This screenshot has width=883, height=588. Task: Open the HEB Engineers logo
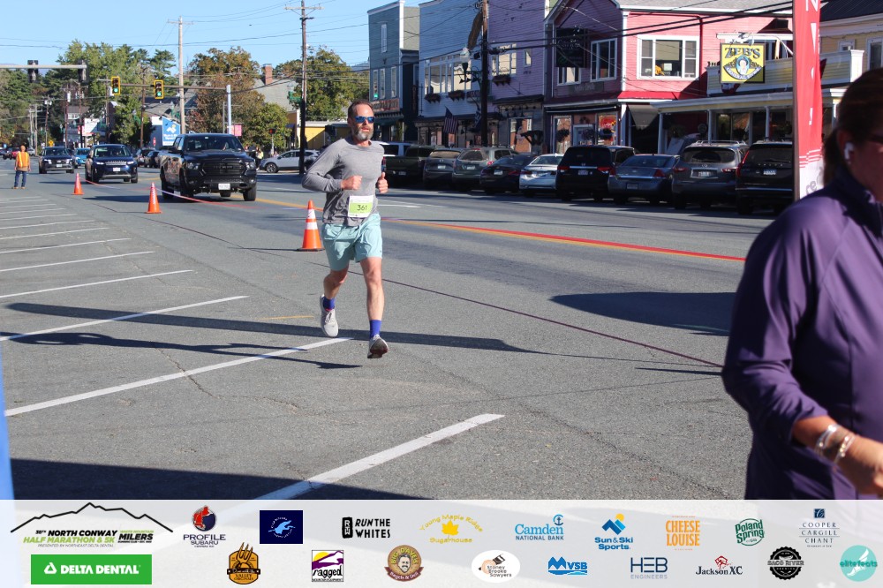pyautogui.click(x=648, y=567)
